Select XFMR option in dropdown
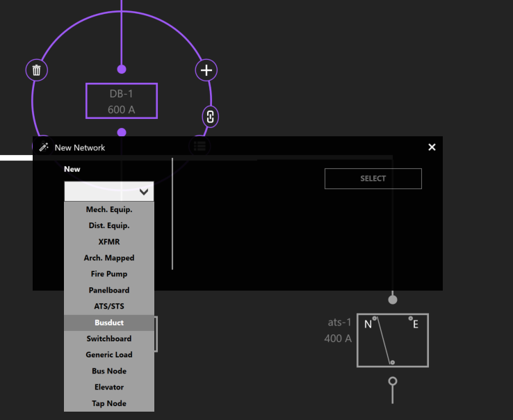The width and height of the screenshot is (513, 420). [x=109, y=242]
